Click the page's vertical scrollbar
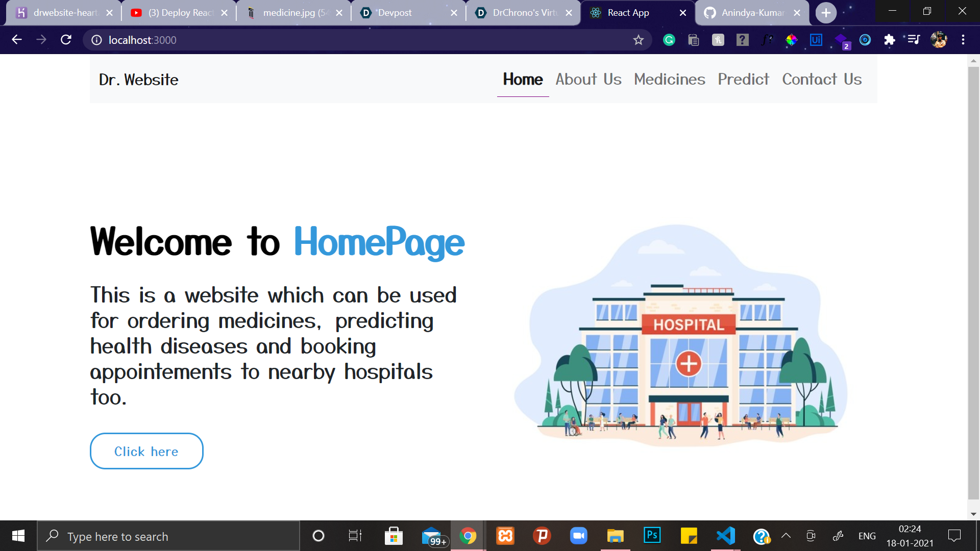Screen dimensions: 980x551 point(973,281)
